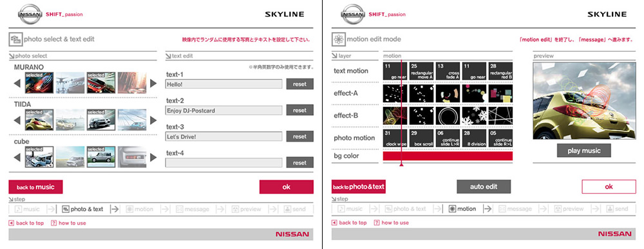
Task: Select the MURANO orange city street photo
Action: (x=132, y=83)
